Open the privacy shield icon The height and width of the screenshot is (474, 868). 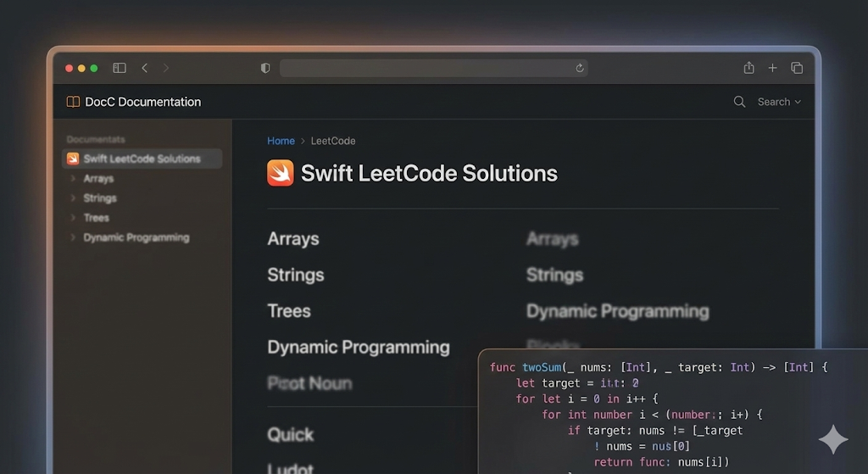tap(265, 68)
